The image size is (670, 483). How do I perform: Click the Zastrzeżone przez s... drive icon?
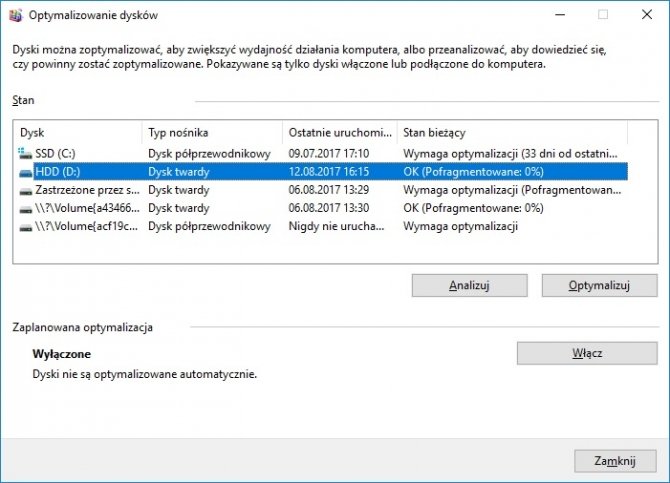click(26, 191)
